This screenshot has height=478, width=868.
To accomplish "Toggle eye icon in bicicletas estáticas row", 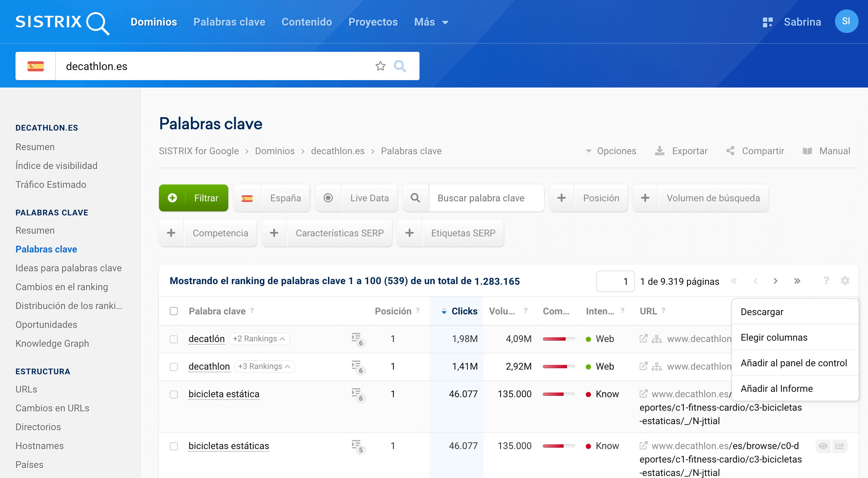I will (823, 446).
